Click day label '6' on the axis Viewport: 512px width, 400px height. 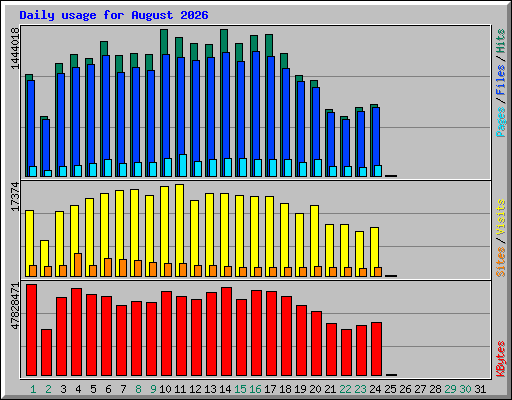click(x=108, y=389)
